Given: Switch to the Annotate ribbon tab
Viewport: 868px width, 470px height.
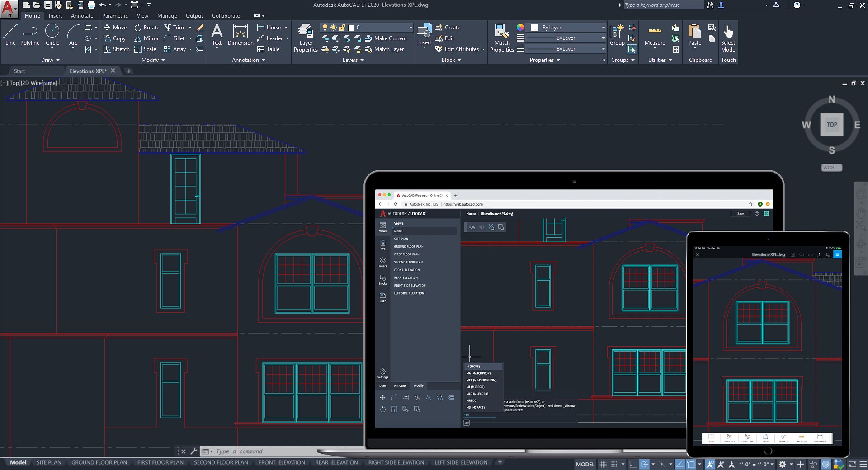Looking at the screenshot, I should (x=82, y=15).
